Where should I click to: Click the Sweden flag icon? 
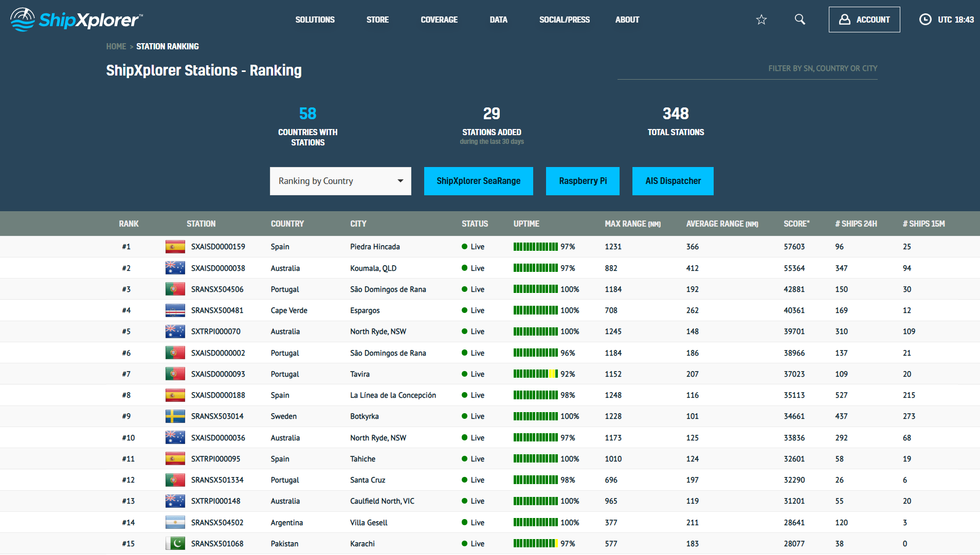(x=175, y=416)
